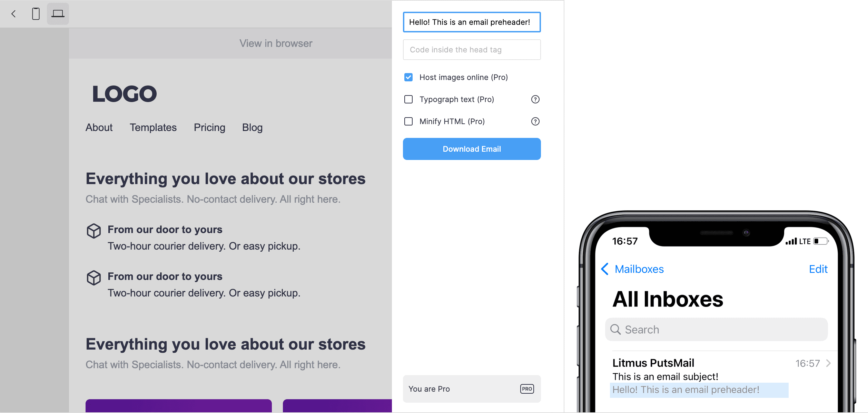The image size is (868, 413).
Task: Click the second delivery box icon
Action: point(93,278)
